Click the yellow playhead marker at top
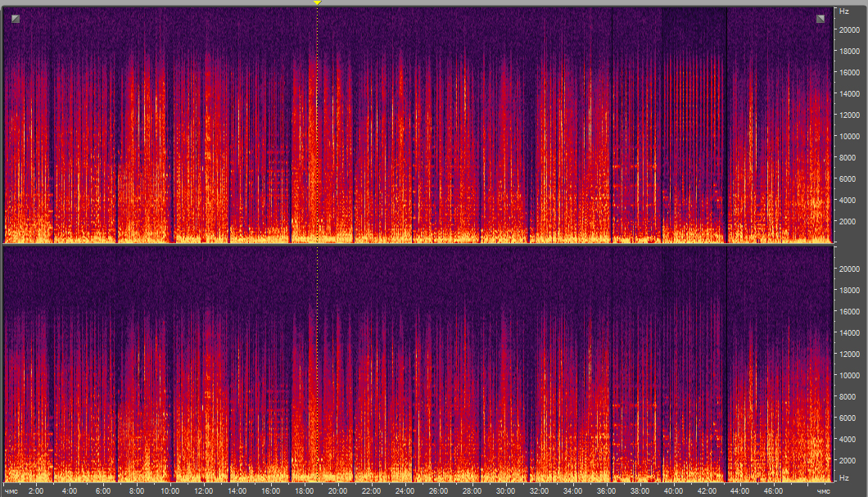Screen dimensions: 868x497 318,4
